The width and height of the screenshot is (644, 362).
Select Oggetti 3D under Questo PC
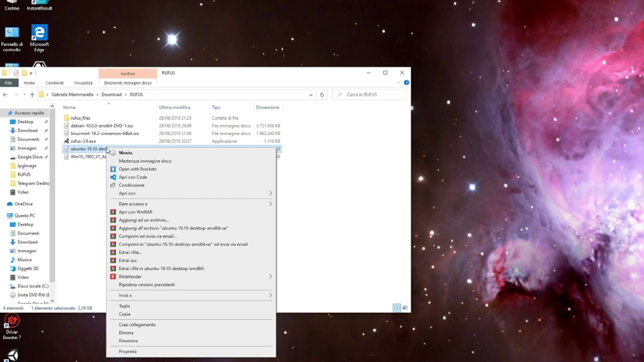(28, 268)
